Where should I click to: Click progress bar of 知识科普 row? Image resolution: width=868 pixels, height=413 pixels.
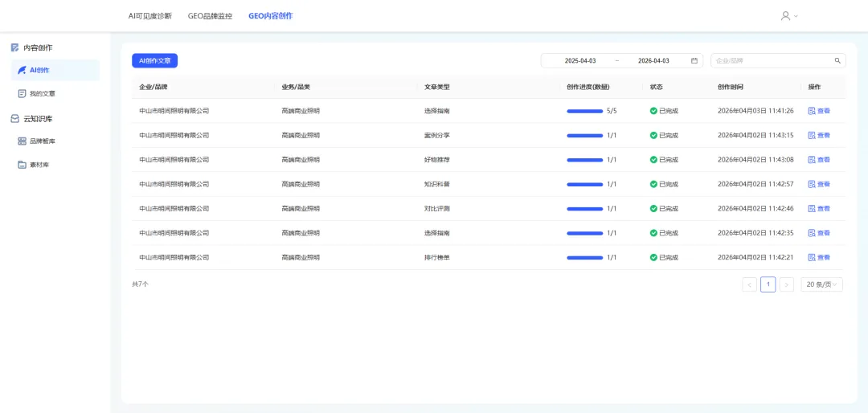pyautogui.click(x=584, y=184)
